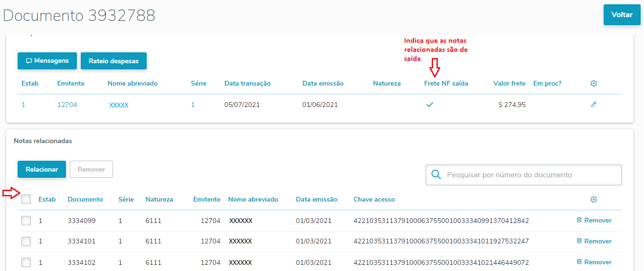Check the box for document 3334099

(26, 221)
